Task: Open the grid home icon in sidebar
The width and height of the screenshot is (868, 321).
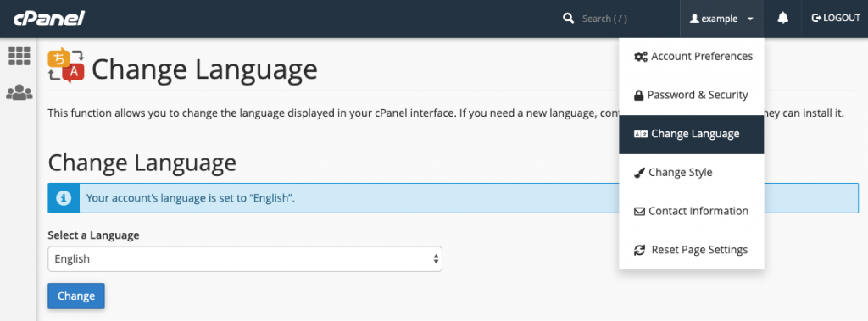Action: (x=19, y=56)
